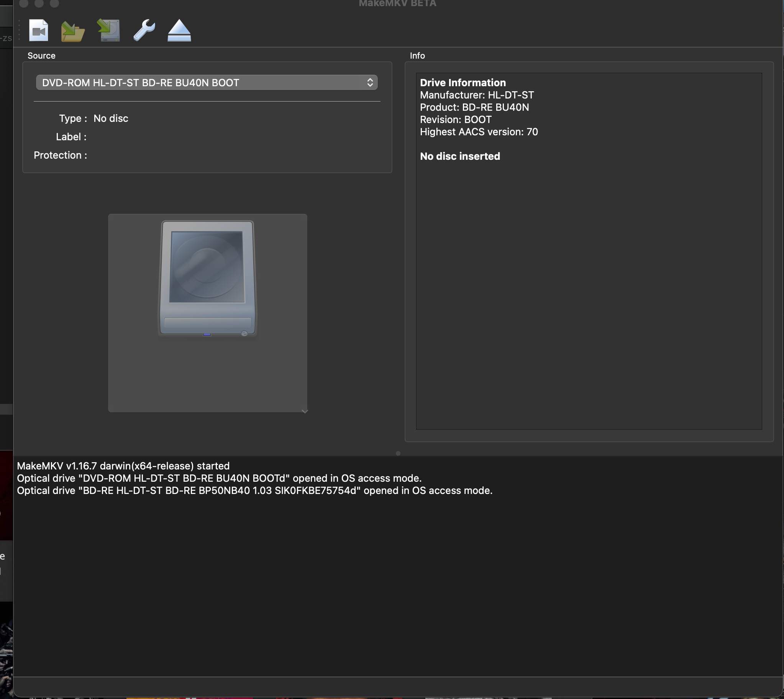This screenshot has height=699, width=784.
Task: Click the Backup disc toolbar icon
Action: 108,30
